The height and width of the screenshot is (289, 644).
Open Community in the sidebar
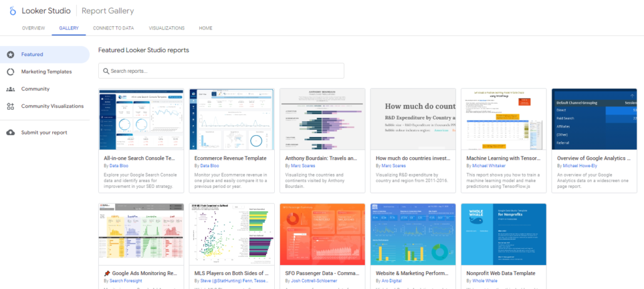point(45,89)
